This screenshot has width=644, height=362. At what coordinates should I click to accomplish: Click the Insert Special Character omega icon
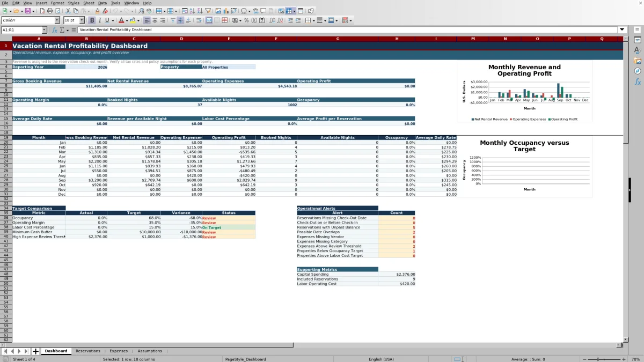244,11
